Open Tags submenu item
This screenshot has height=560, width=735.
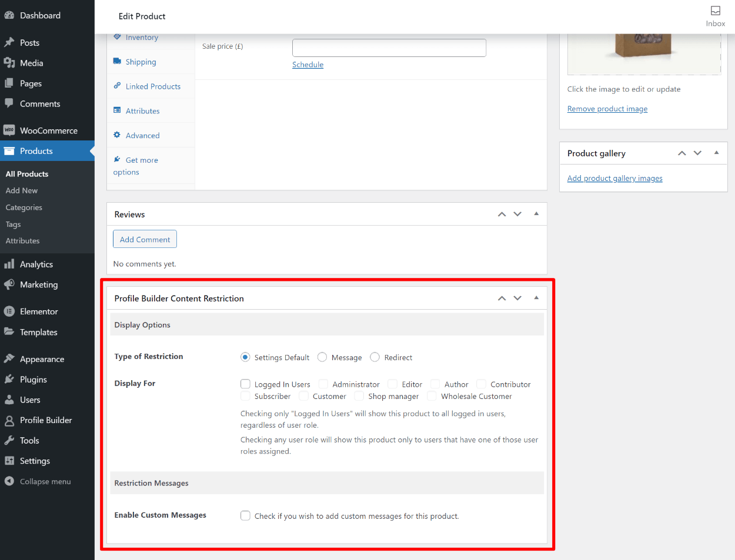click(x=13, y=224)
